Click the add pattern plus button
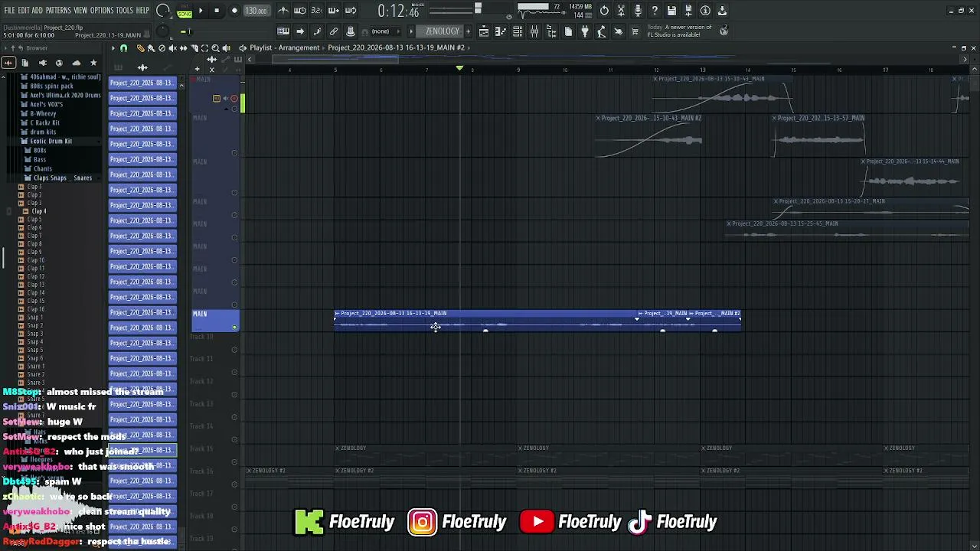Image resolution: width=980 pixels, height=551 pixels. pyautogui.click(x=468, y=31)
